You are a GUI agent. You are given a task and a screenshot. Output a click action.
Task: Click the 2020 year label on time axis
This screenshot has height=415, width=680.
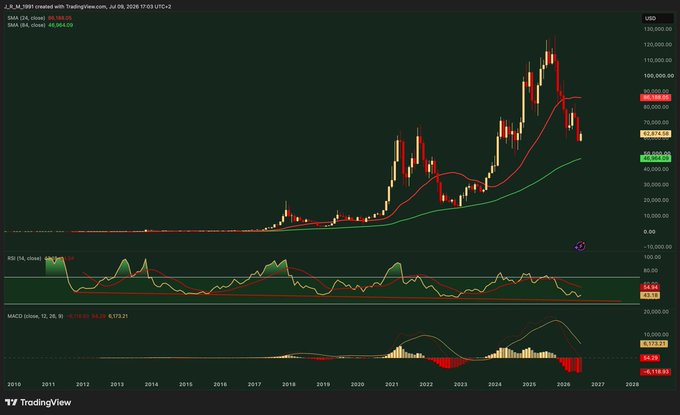pyautogui.click(x=357, y=384)
